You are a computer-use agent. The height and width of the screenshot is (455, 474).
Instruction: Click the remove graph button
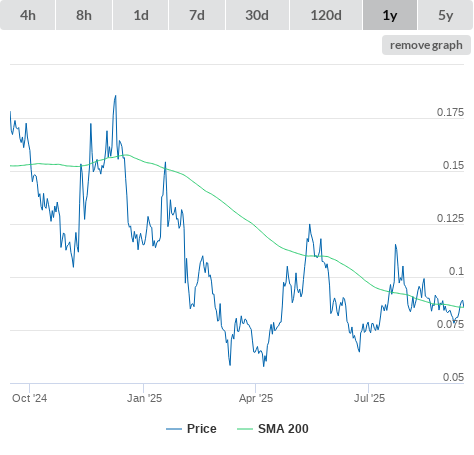(426, 45)
